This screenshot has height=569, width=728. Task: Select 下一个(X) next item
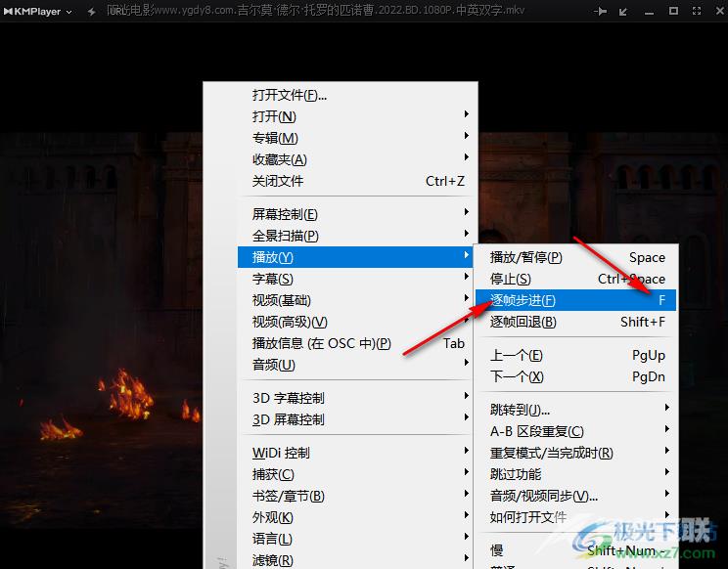[575, 376]
